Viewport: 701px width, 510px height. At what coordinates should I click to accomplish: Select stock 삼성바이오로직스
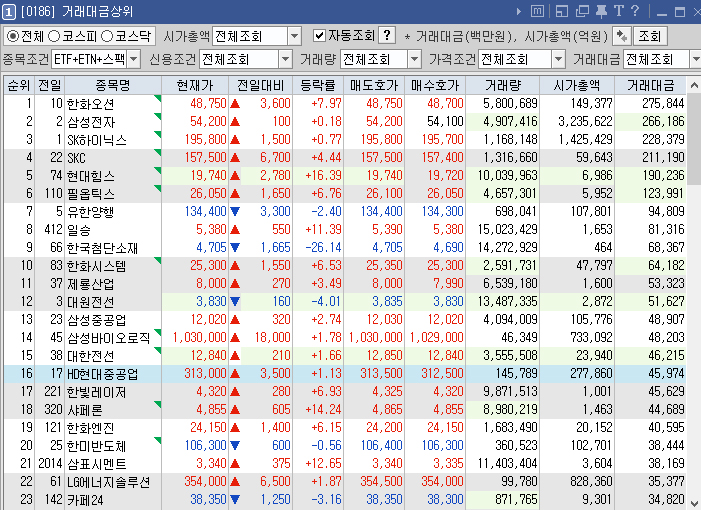point(108,338)
